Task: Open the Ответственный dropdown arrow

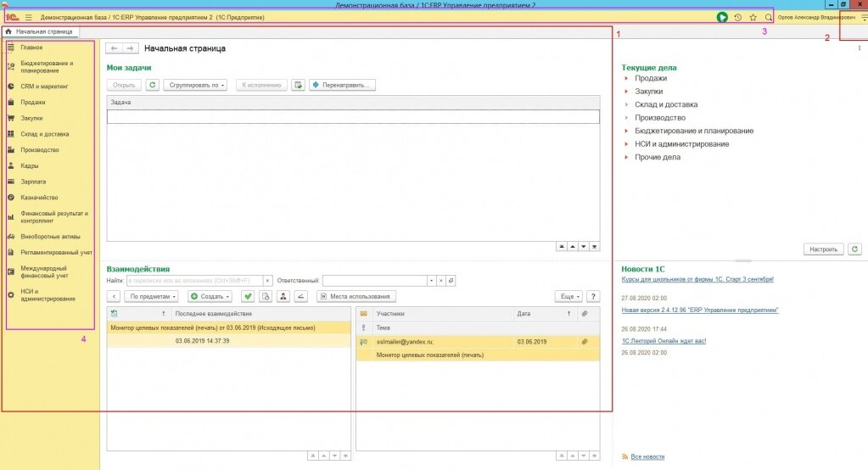Action: [x=431, y=281]
